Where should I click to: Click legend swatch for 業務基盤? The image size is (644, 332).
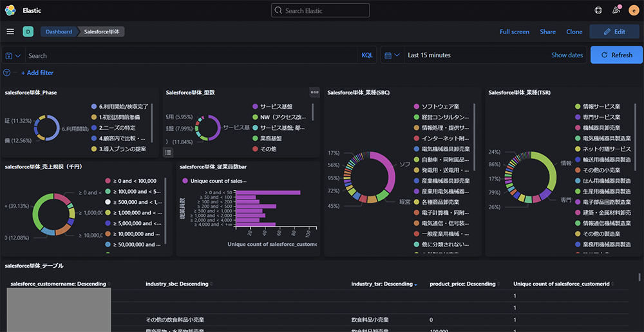(255, 138)
